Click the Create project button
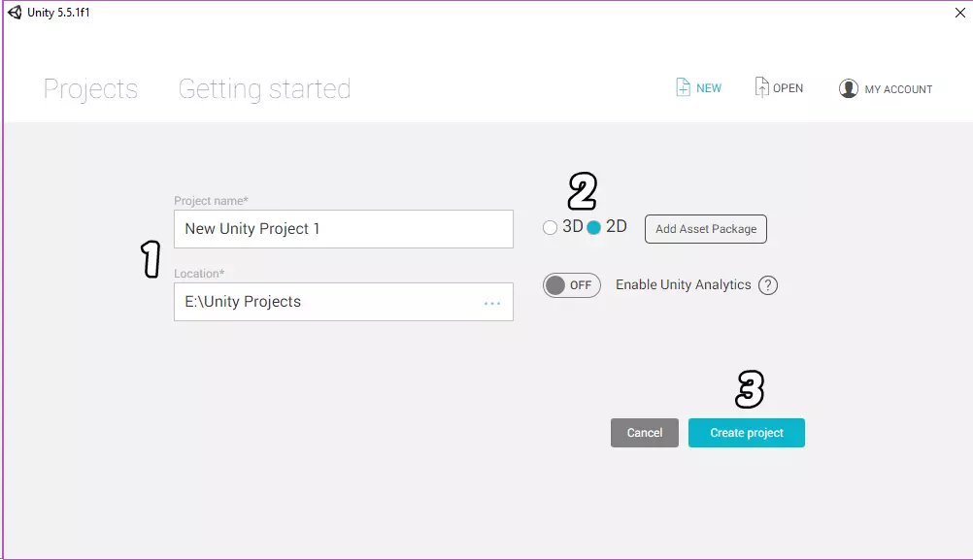The image size is (973, 560). coord(746,433)
